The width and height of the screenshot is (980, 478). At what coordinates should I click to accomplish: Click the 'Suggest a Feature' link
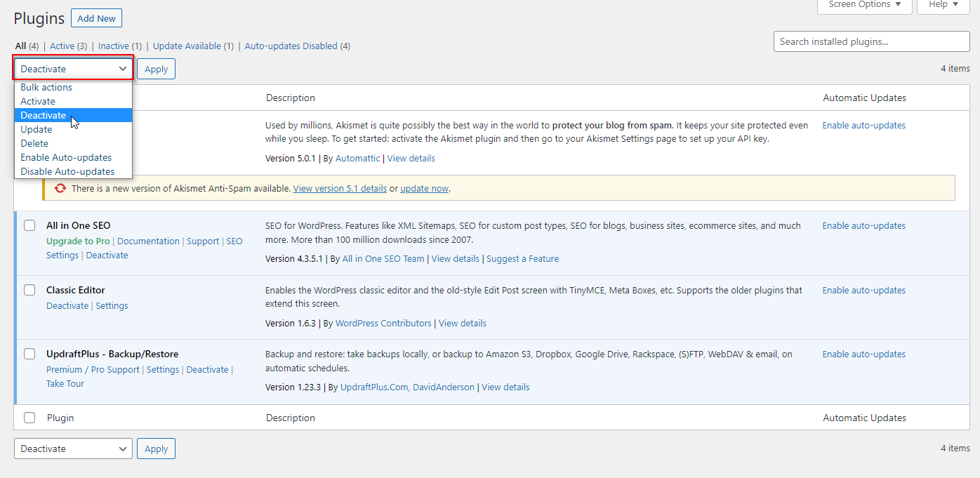coord(523,259)
